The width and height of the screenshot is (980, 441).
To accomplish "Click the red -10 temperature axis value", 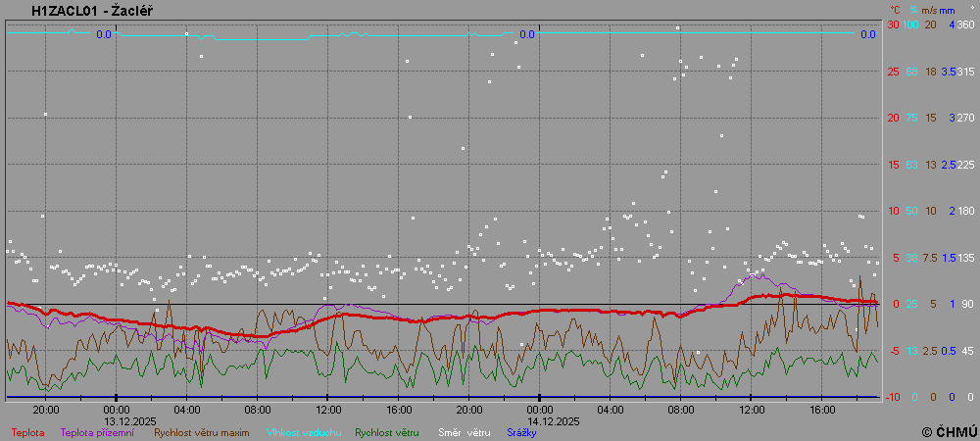I will (893, 397).
